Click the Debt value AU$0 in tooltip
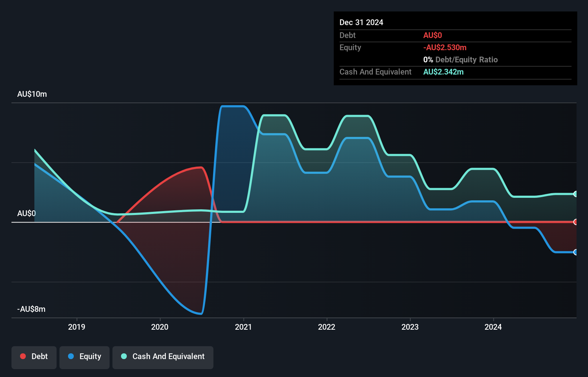Screen dimensions: 588x377 click(x=433, y=35)
